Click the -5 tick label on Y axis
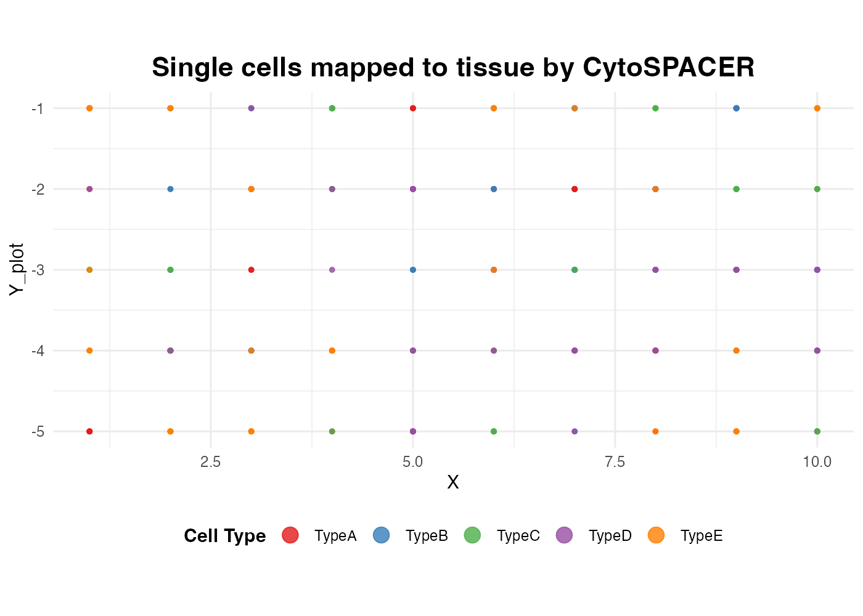This screenshot has width=863, height=616. coord(37,431)
